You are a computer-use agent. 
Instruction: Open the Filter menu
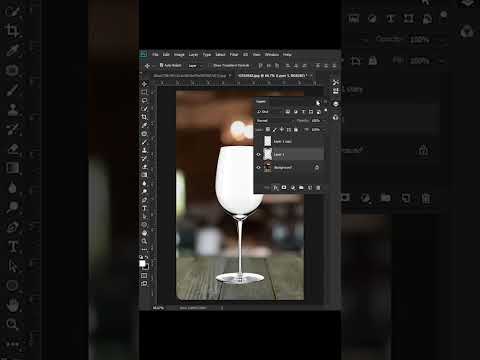point(234,54)
